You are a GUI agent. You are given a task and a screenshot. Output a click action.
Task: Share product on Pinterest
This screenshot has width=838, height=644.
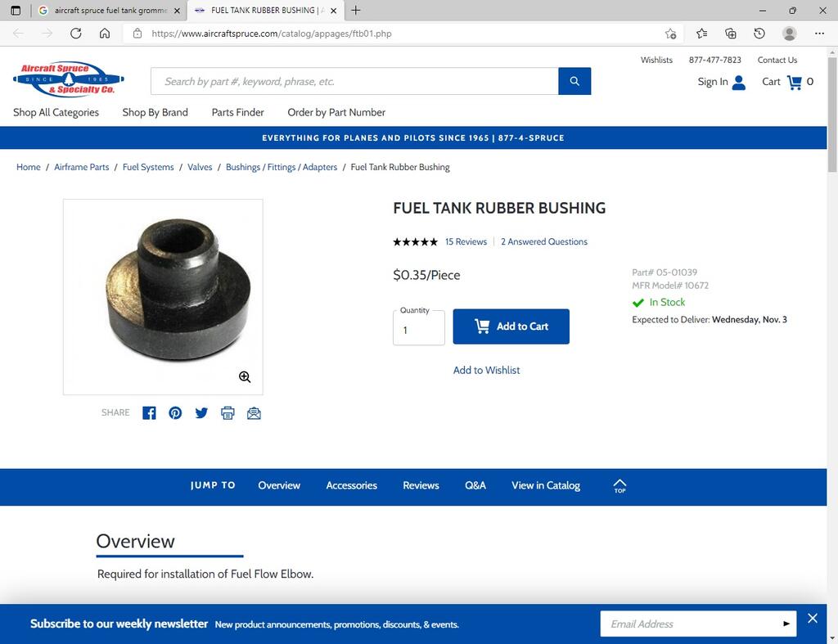(175, 413)
